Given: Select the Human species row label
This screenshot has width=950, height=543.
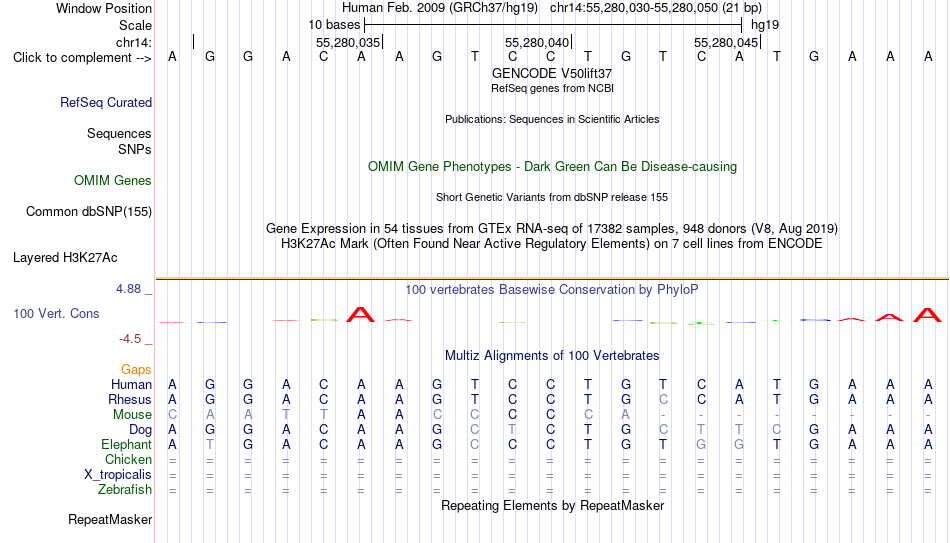Looking at the screenshot, I should coord(131,384).
